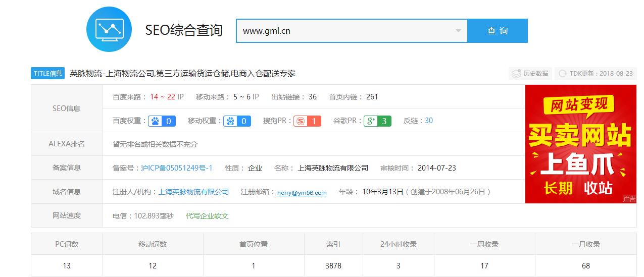Expand the domain input dropdown arrow
The height and width of the screenshot is (277, 644).
[x=458, y=31]
